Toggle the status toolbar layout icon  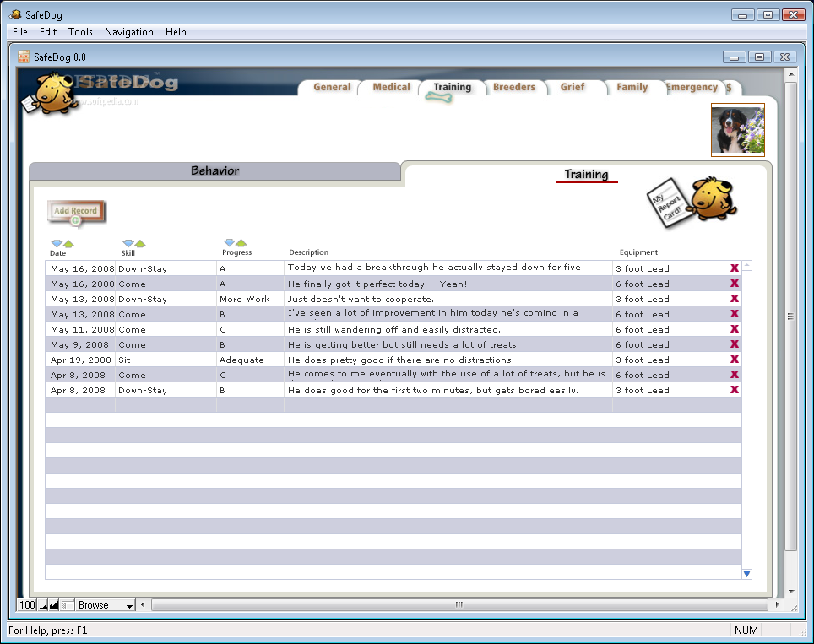click(67, 605)
